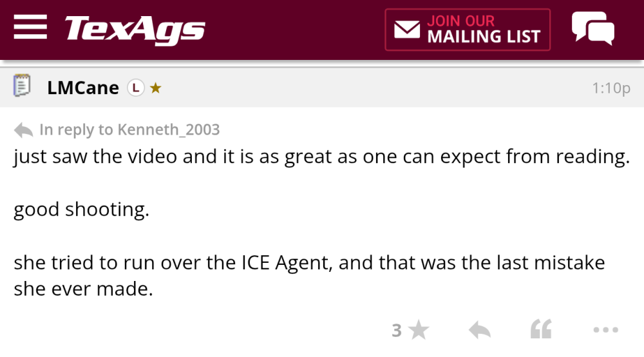
Task: Star this post by LMCane
Action: tap(419, 331)
